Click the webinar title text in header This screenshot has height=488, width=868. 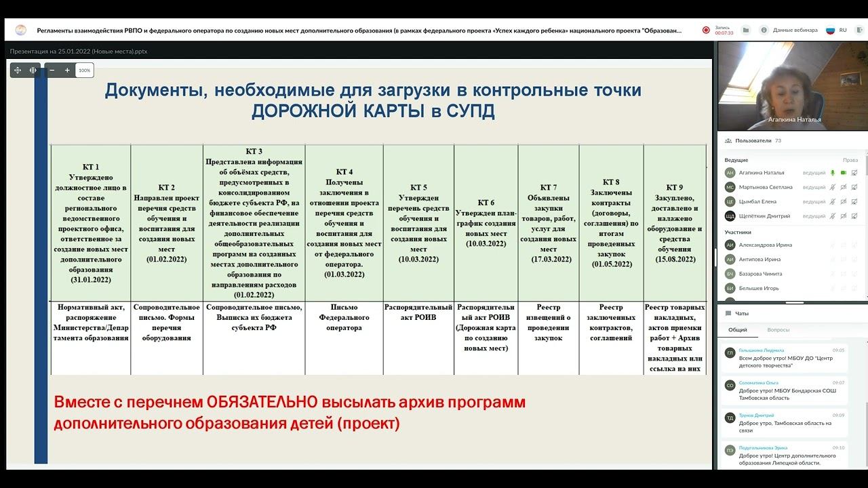(359, 30)
